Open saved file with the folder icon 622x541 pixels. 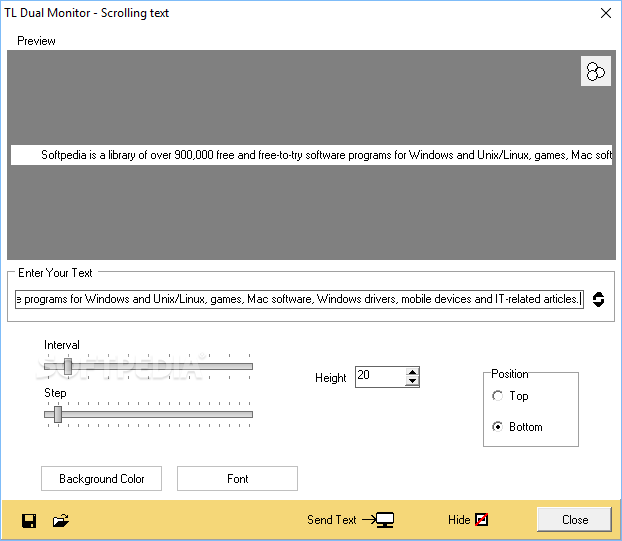(x=61, y=520)
